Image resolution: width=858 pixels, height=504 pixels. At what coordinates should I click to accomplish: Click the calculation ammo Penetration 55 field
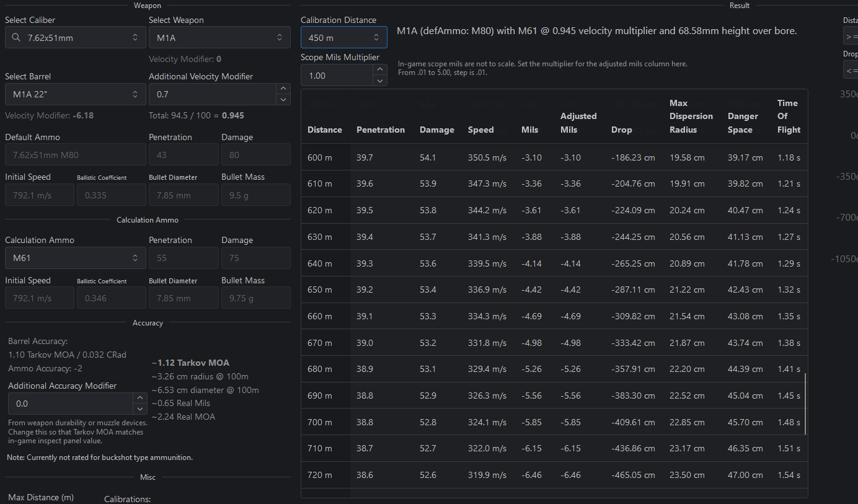point(184,258)
